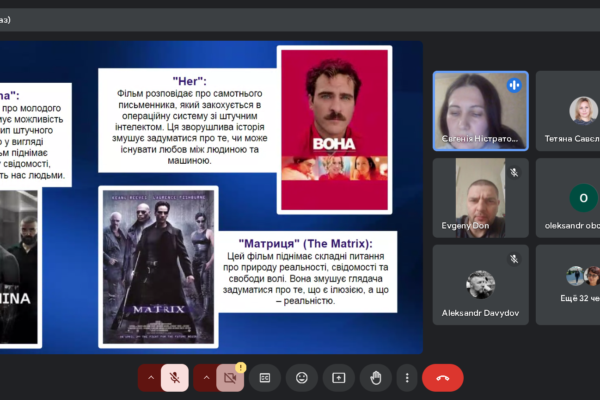Image resolution: width=600 pixels, height=400 pixels.
Task: Toggle closed captions button
Action: click(265, 378)
